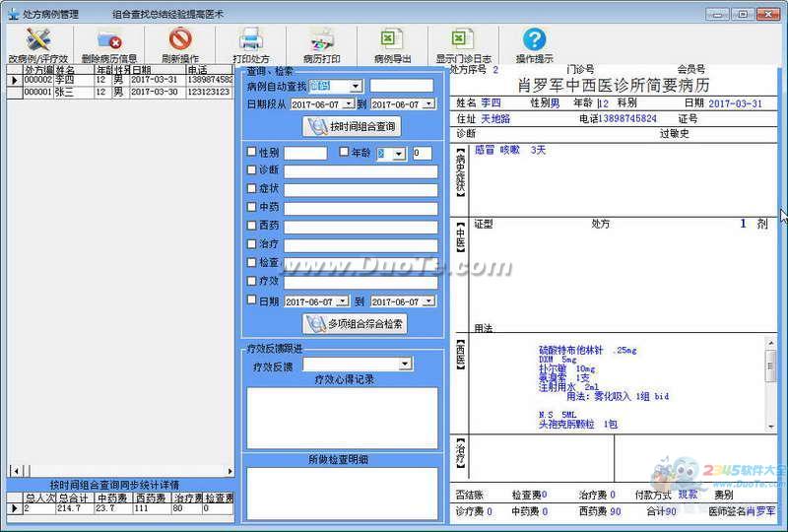Click the 2017-03-31 date cell
Viewport: 788px width, 532px height.
[x=158, y=80]
